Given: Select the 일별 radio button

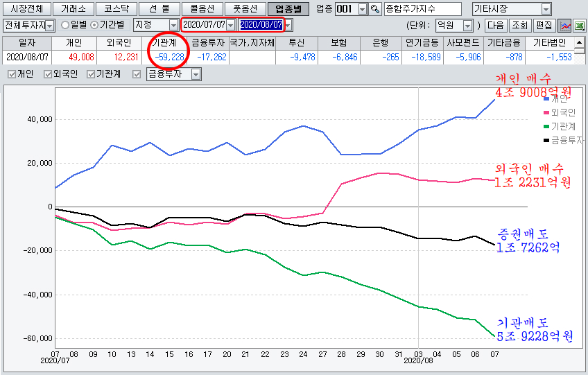Looking at the screenshot, I should pyautogui.click(x=65, y=26).
